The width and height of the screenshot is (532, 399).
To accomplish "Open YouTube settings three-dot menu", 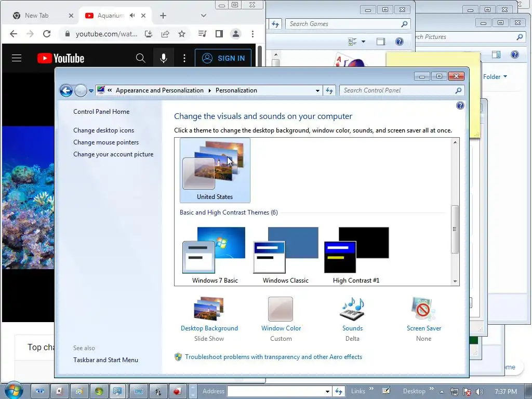I will tap(184, 58).
